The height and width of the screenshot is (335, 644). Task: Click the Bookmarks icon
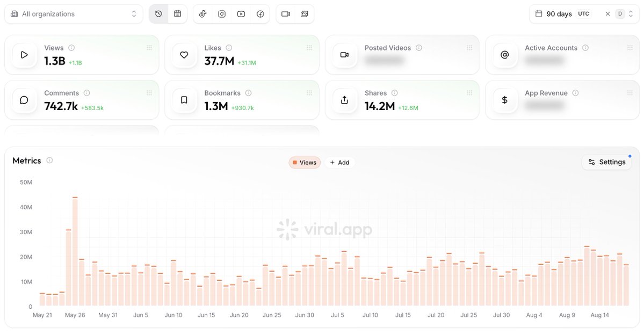tap(184, 100)
